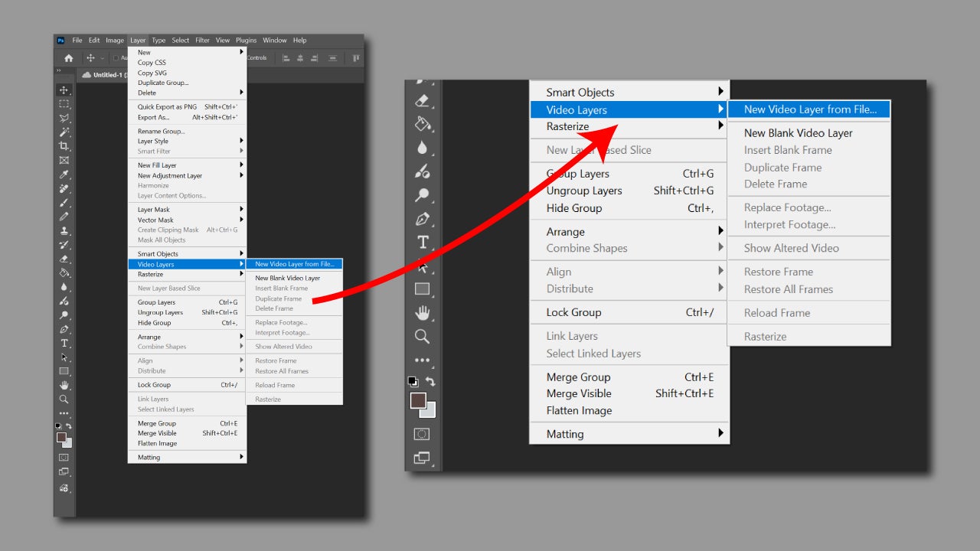This screenshot has height=551, width=980.
Task: Click Export As... in the Layer menu
Action: pyautogui.click(x=153, y=117)
